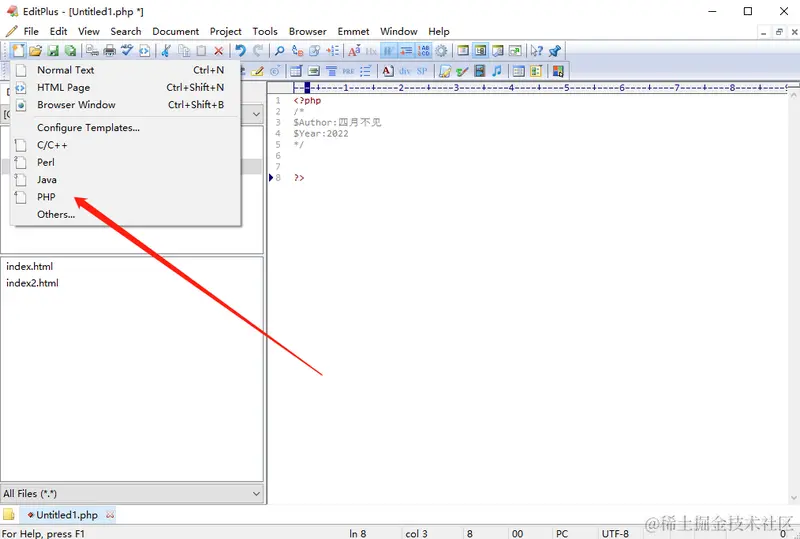Click the Save floppy disk icon
This screenshot has width=800, height=539.
pyautogui.click(x=53, y=51)
